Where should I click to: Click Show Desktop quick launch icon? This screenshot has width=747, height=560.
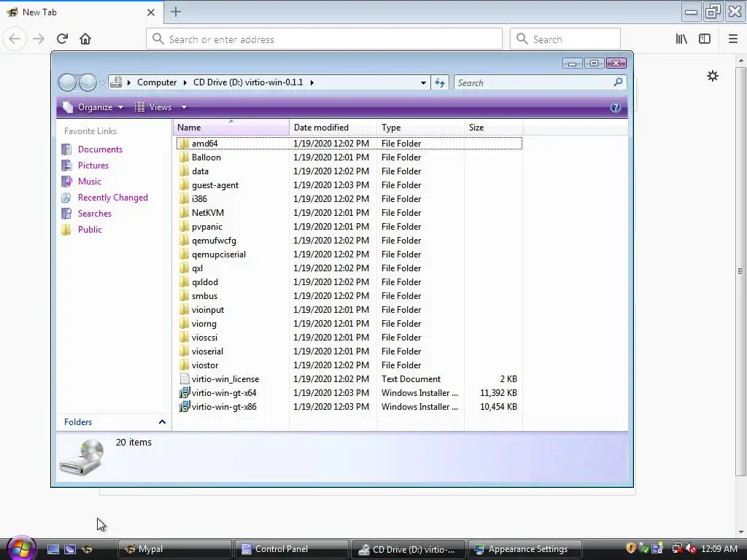pyautogui.click(x=53, y=549)
